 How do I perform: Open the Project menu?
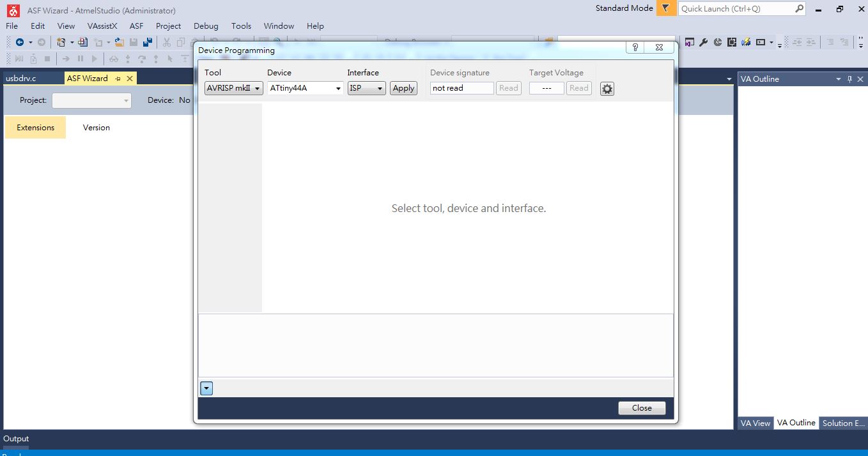click(x=168, y=26)
